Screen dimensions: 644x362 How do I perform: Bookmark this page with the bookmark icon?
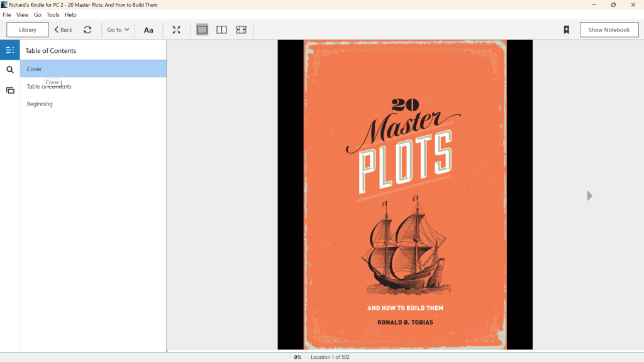[566, 30]
